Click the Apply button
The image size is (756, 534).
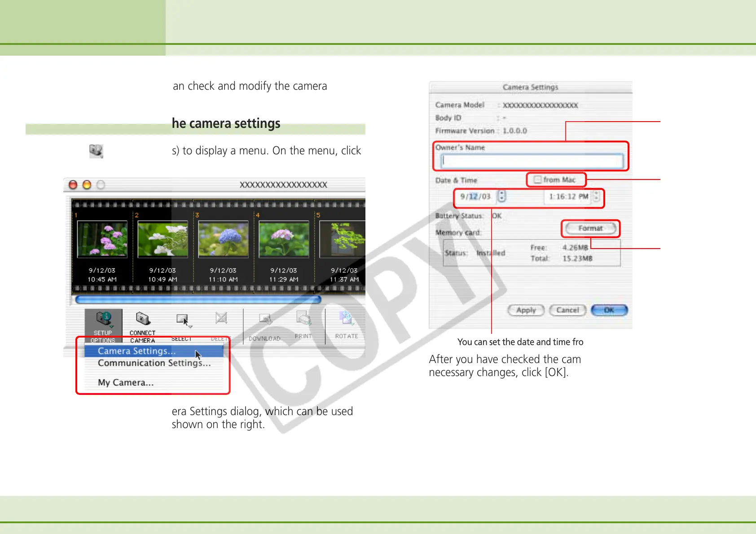tap(526, 310)
